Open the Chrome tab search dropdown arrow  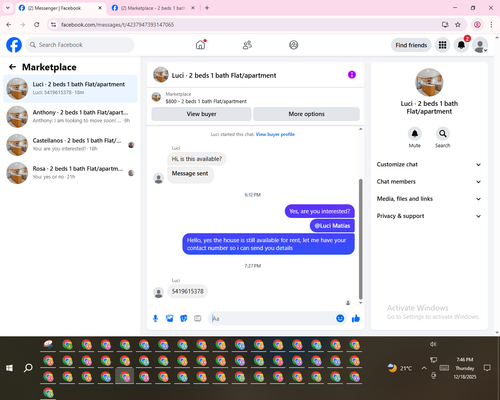8,8
